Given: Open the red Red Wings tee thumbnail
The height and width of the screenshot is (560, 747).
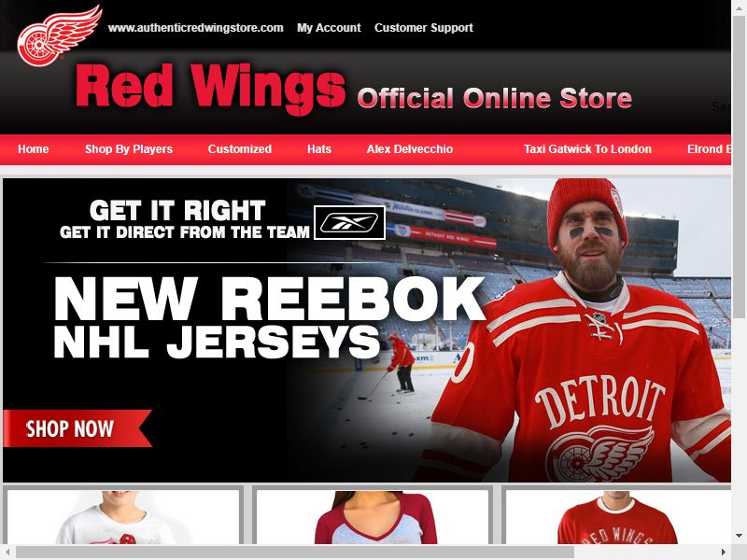Looking at the screenshot, I should pos(618,517).
